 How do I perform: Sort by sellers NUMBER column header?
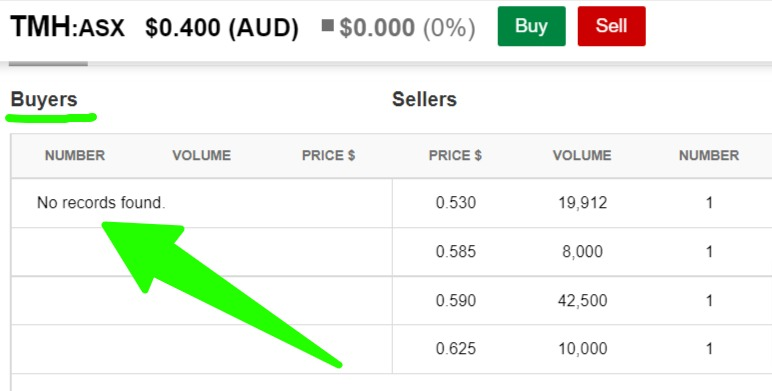point(709,156)
